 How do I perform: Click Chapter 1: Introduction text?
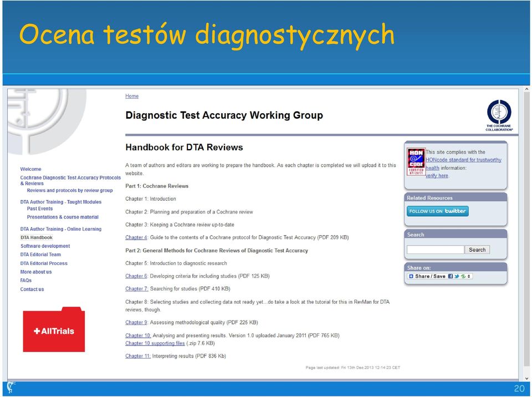(x=151, y=199)
